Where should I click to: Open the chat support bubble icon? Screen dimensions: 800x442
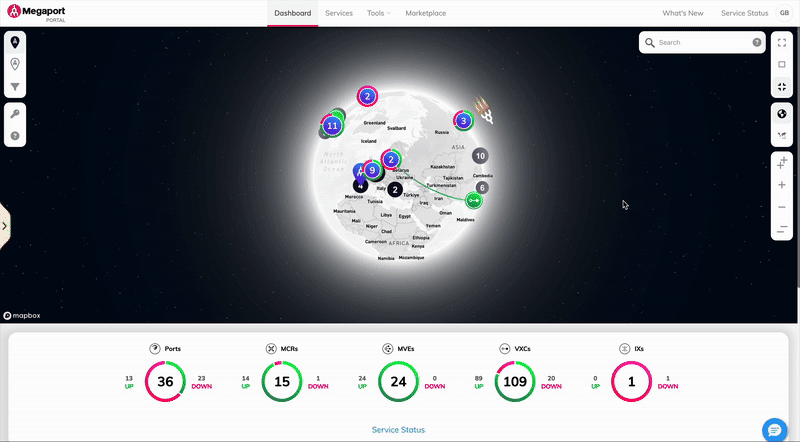pyautogui.click(x=774, y=429)
